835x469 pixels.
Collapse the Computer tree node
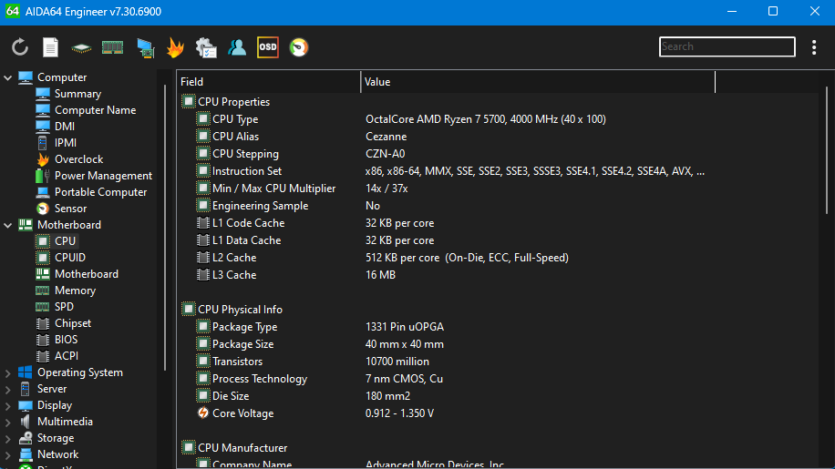point(8,78)
